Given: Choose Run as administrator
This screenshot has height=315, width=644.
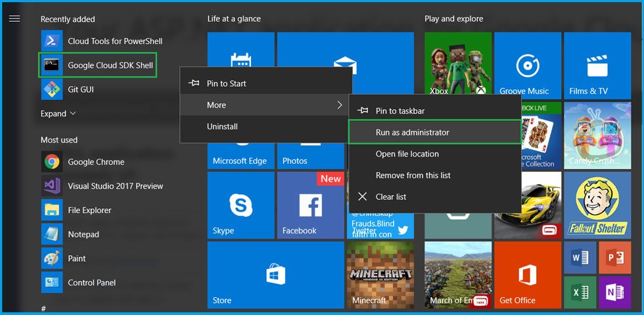Looking at the screenshot, I should (x=435, y=132).
